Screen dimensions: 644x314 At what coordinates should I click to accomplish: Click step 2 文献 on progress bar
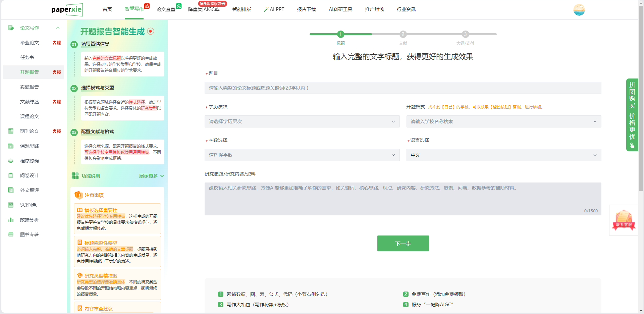tap(403, 34)
